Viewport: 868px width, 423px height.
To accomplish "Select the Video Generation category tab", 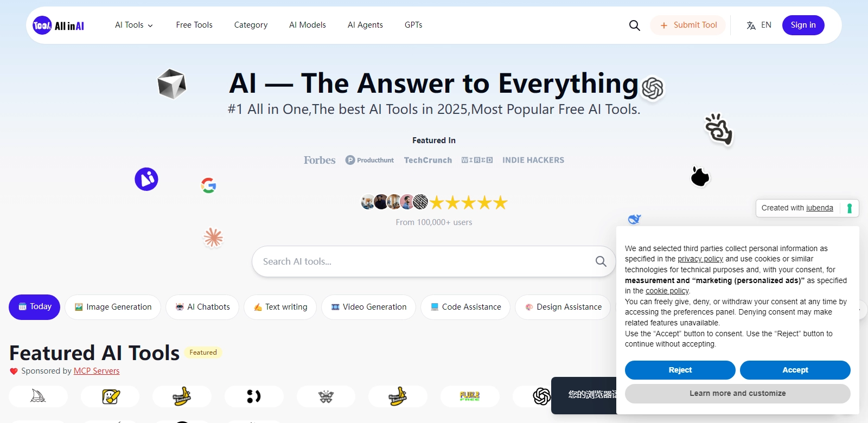I will 368,307.
